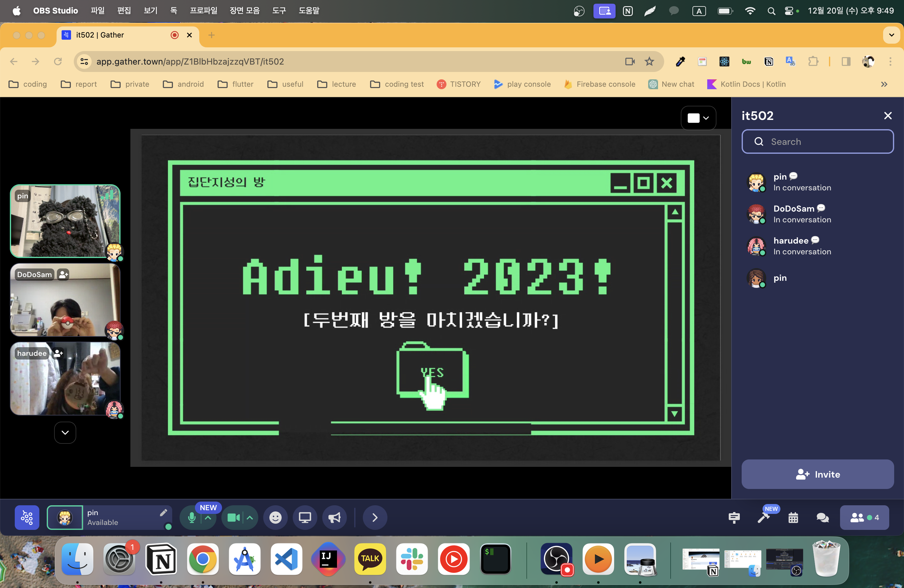Expand microphone options arrow
Viewport: 904px width, 588px height.
point(208,517)
